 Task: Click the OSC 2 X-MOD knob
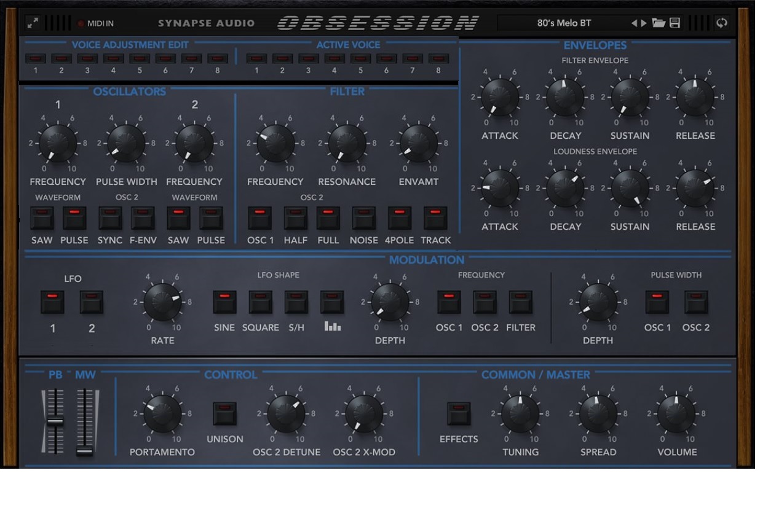coord(364,413)
